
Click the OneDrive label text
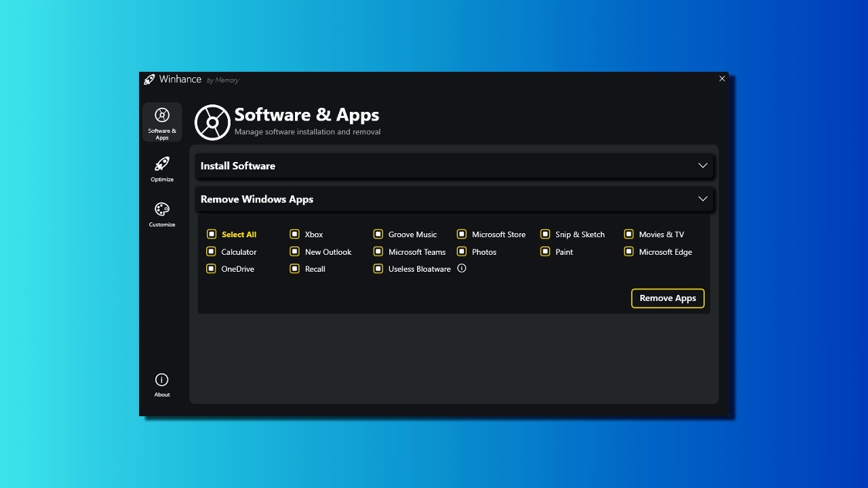click(238, 269)
